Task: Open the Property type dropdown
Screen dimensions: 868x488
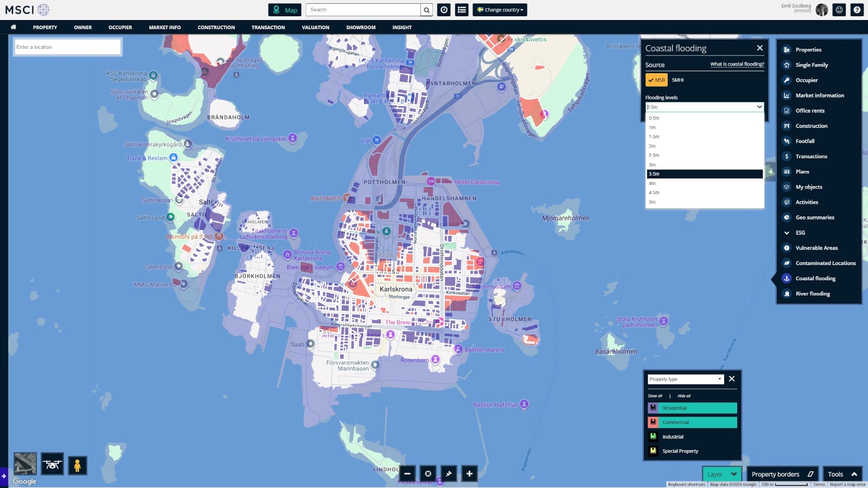Action: coord(685,379)
